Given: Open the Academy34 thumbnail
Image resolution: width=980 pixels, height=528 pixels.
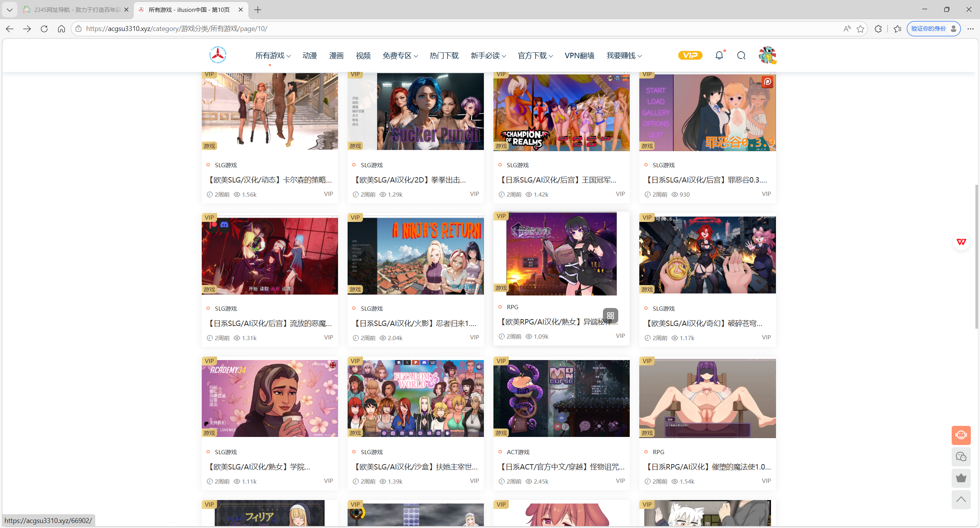Looking at the screenshot, I should pyautogui.click(x=270, y=398).
